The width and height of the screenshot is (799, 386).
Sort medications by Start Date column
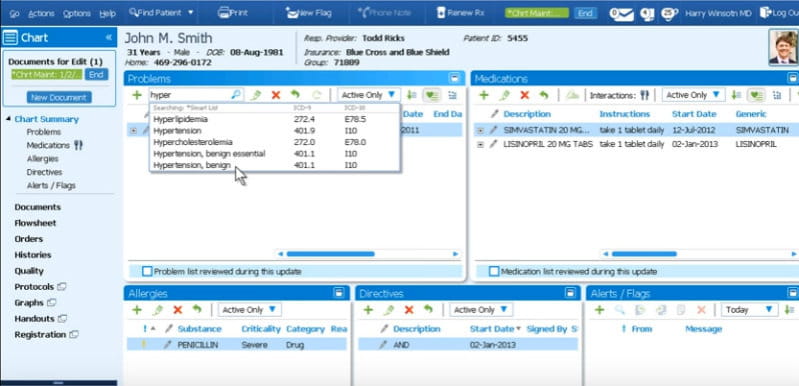pos(694,114)
